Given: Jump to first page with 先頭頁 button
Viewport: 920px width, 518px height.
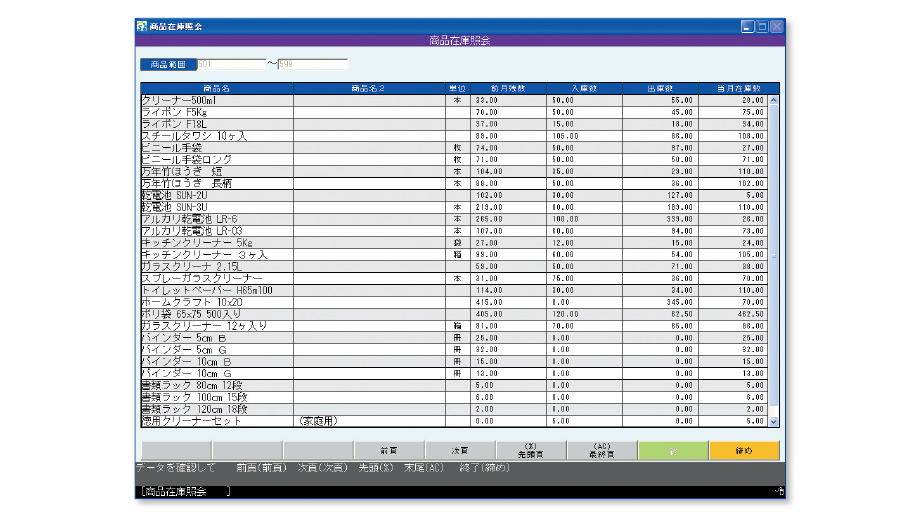Looking at the screenshot, I should pos(531,451).
